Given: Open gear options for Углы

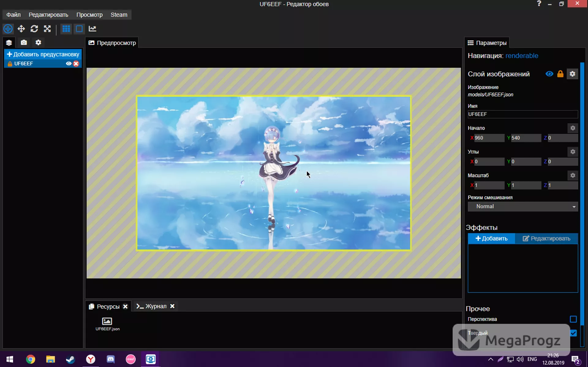Looking at the screenshot, I should tap(573, 152).
